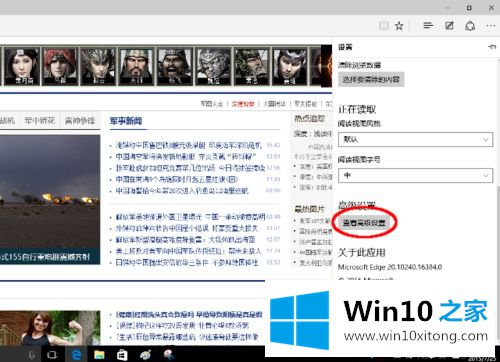Make a Web Note with pen icon
The height and width of the screenshot is (362, 500).
[449, 25]
